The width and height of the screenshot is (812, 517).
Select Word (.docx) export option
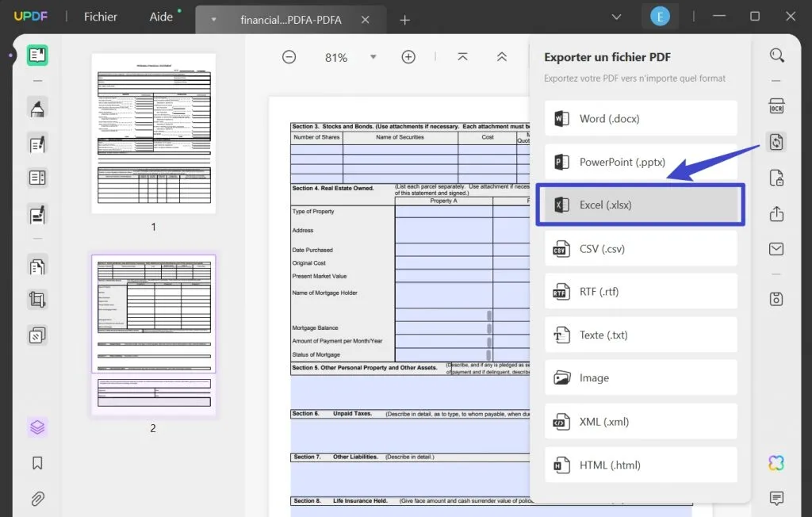point(641,117)
